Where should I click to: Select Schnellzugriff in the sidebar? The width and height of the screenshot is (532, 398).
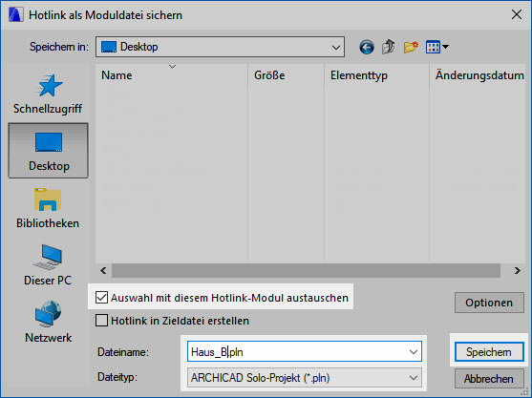click(x=48, y=94)
